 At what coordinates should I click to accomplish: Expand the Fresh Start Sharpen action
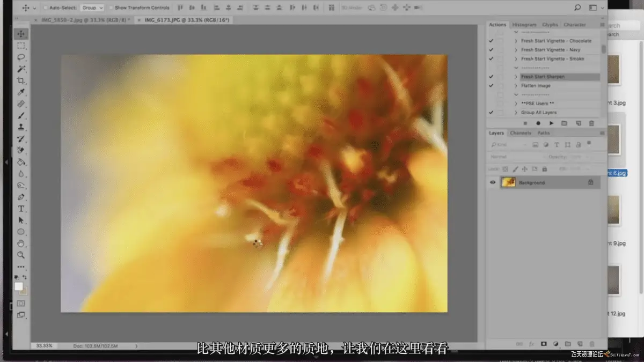(x=516, y=77)
